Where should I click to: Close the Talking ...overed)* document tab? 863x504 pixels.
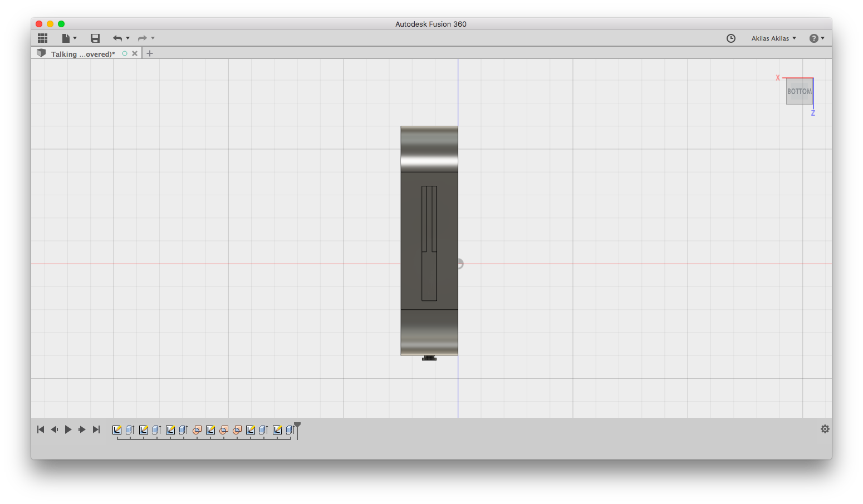tap(135, 53)
